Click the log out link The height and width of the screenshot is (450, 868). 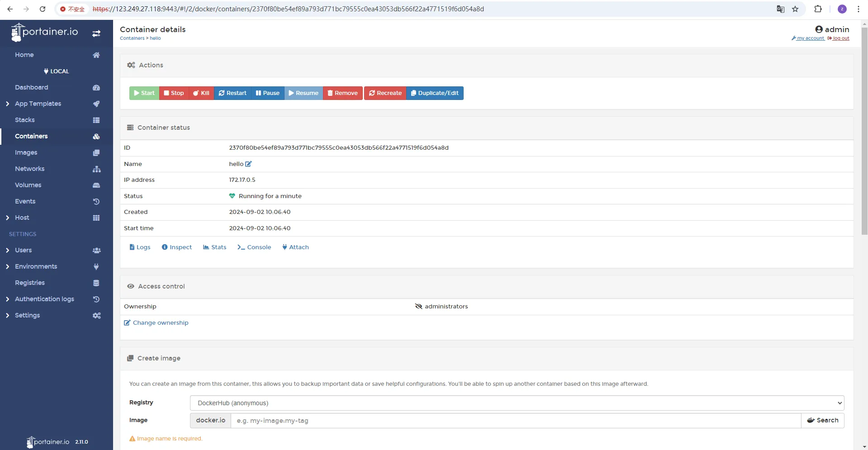[x=838, y=38]
